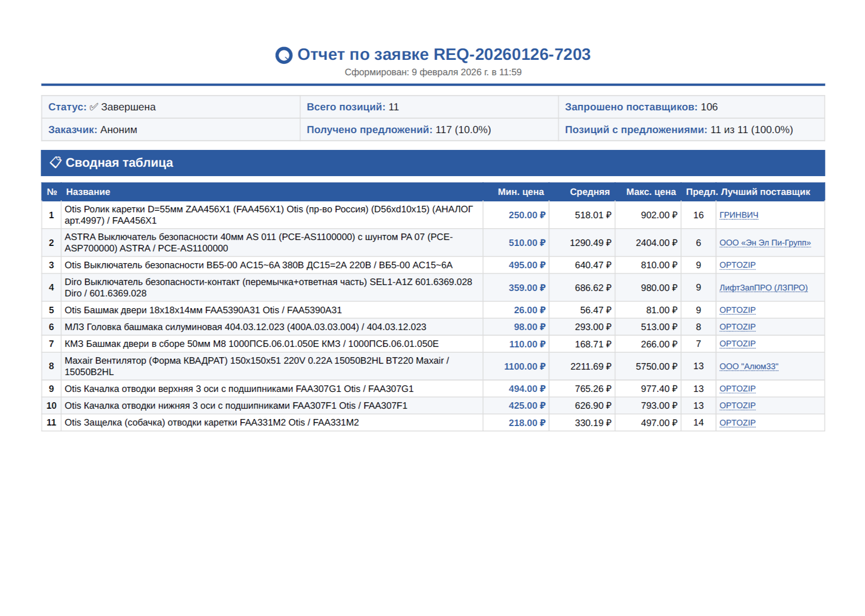
Task: Open the ООО "Алюм33" supplier link
Action: click(748, 367)
